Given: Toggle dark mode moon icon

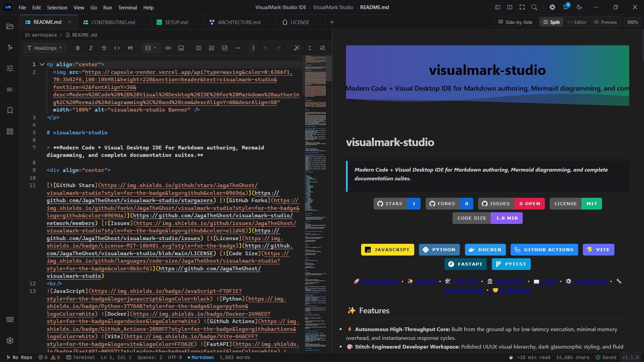Looking at the screenshot, I should click(579, 7).
